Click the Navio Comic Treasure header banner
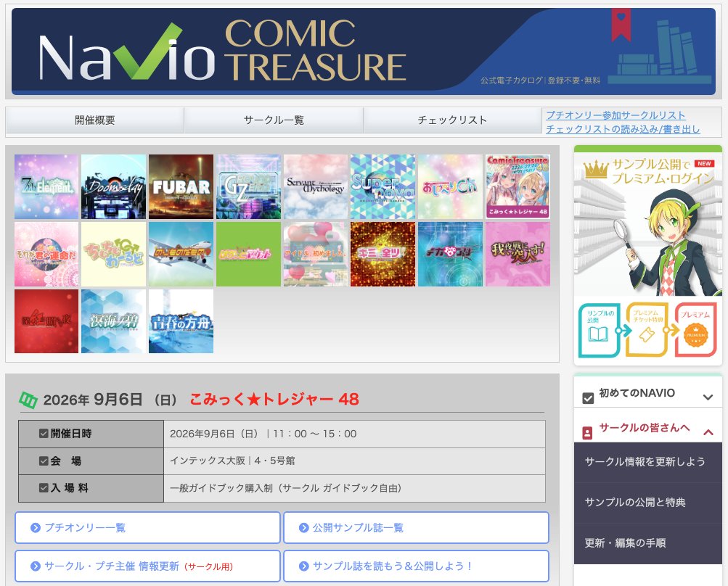Screen dimensions: 728x586 pyautogui.click(x=364, y=51)
